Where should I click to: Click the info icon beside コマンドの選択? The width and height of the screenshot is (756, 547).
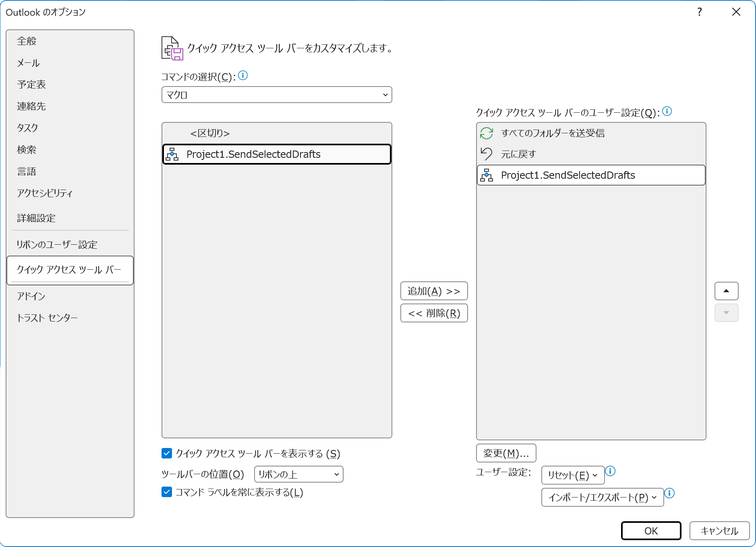point(243,75)
